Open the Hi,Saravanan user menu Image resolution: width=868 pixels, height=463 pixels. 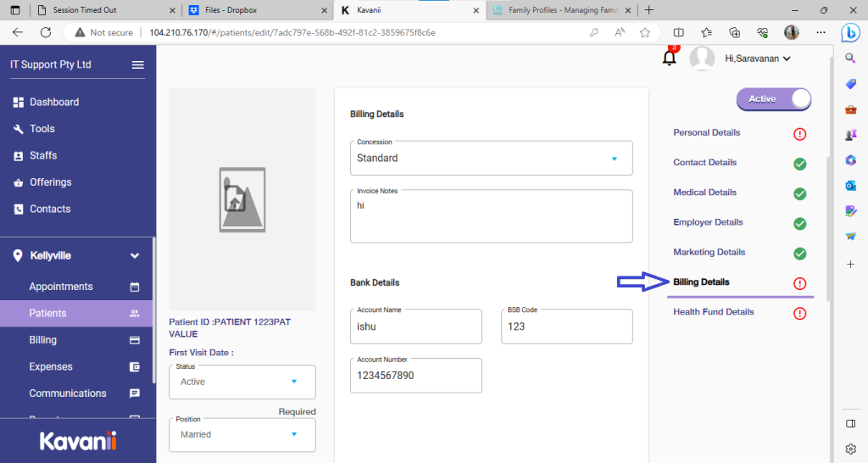(x=757, y=59)
